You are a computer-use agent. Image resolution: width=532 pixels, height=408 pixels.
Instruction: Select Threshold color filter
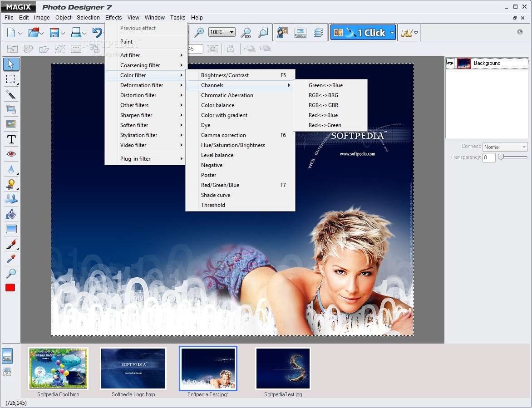coord(240,205)
